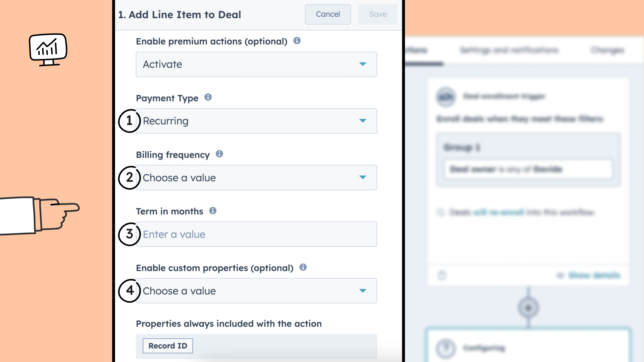This screenshot has width=644, height=362.
Task: Open the Payment Type dropdown showing Recurring
Action: point(256,121)
